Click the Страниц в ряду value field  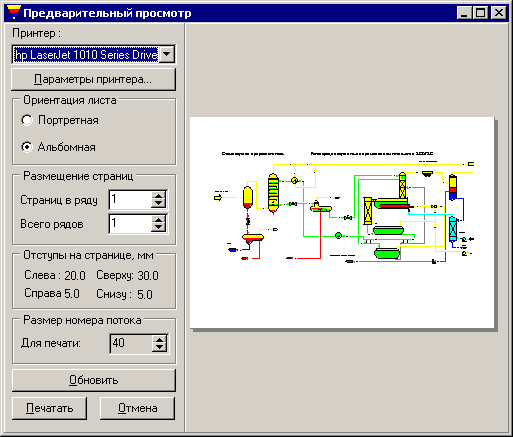tap(130, 200)
